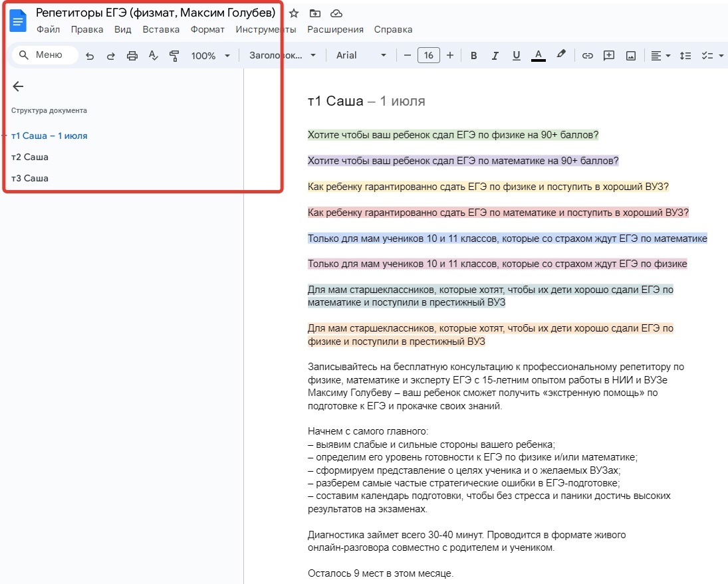The image size is (728, 584).
Task: Open the highlight color pen tool
Action: tap(561, 54)
